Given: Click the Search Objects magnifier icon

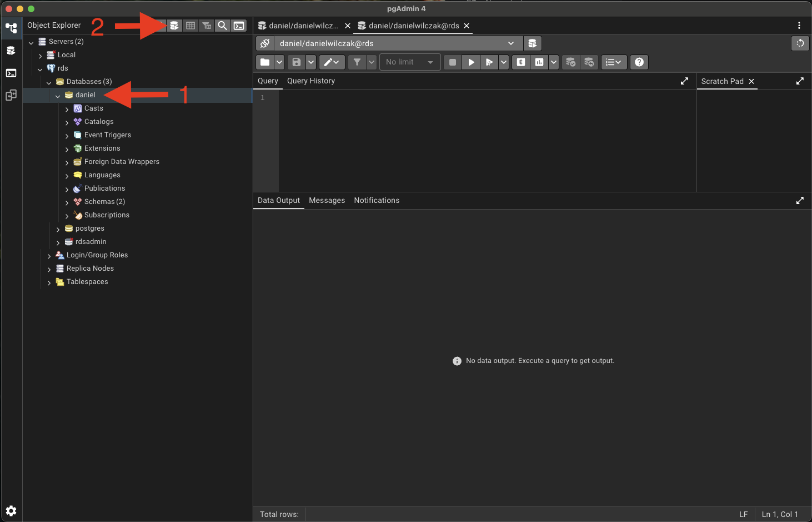Looking at the screenshot, I should [x=223, y=26].
